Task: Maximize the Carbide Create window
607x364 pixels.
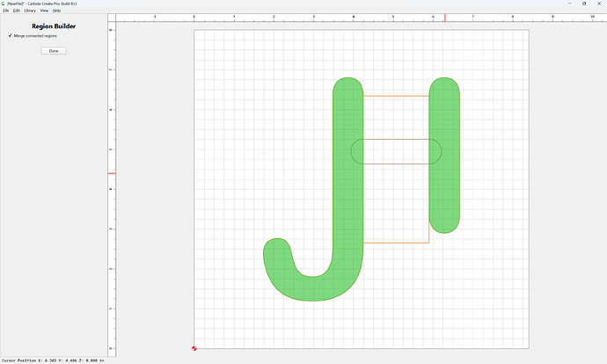Action: (x=584, y=4)
